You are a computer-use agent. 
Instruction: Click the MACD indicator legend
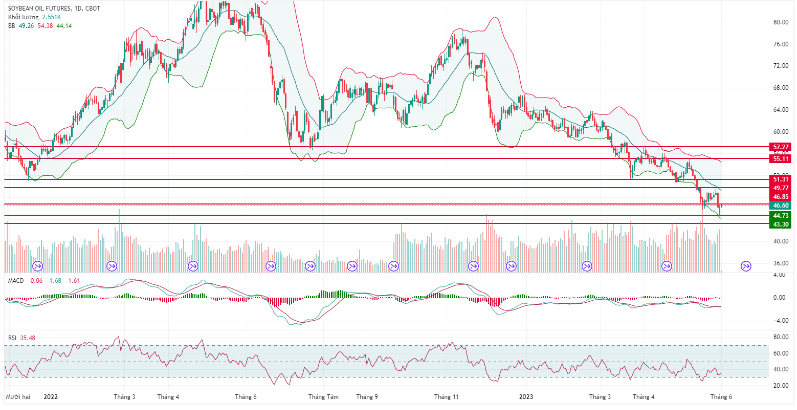tap(15, 281)
